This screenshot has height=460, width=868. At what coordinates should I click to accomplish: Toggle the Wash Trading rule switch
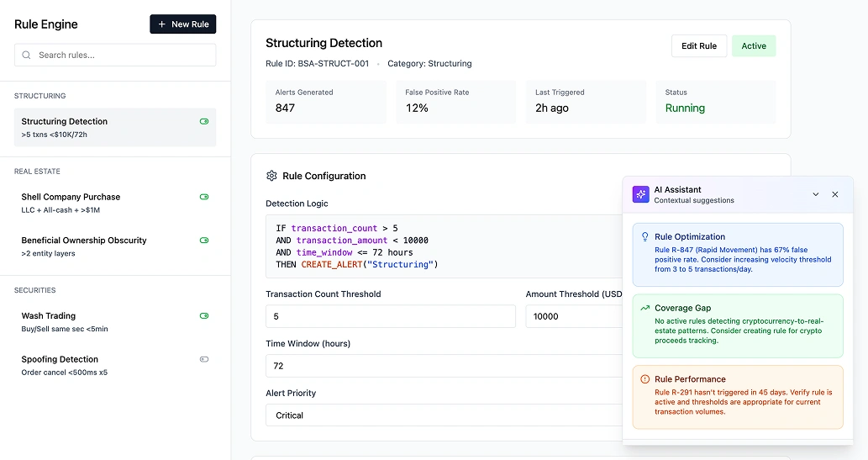tap(203, 316)
